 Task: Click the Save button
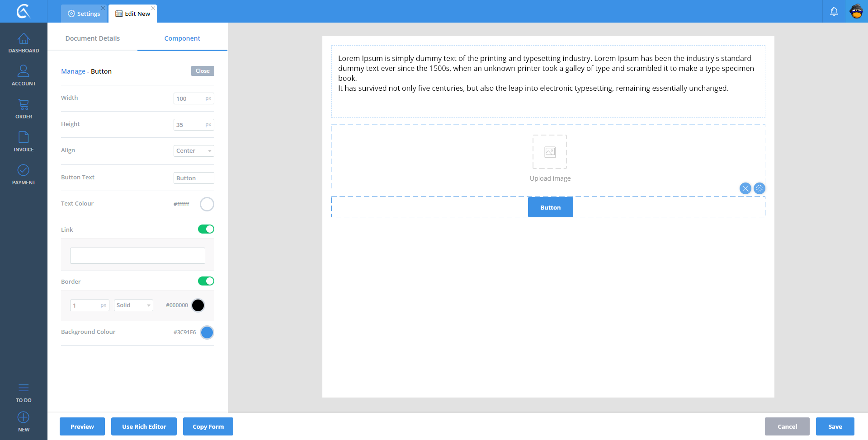(x=835, y=426)
